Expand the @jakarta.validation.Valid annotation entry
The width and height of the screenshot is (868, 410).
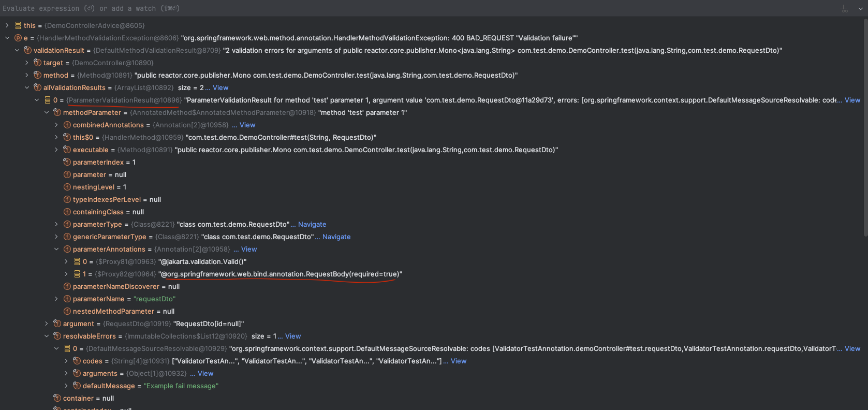pos(66,261)
